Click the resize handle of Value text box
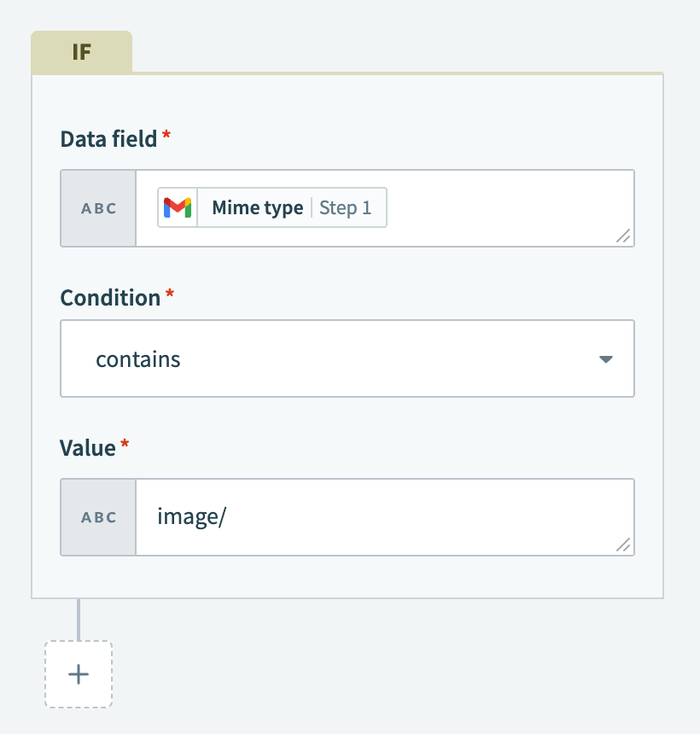Image resolution: width=700 pixels, height=734 pixels. [624, 545]
